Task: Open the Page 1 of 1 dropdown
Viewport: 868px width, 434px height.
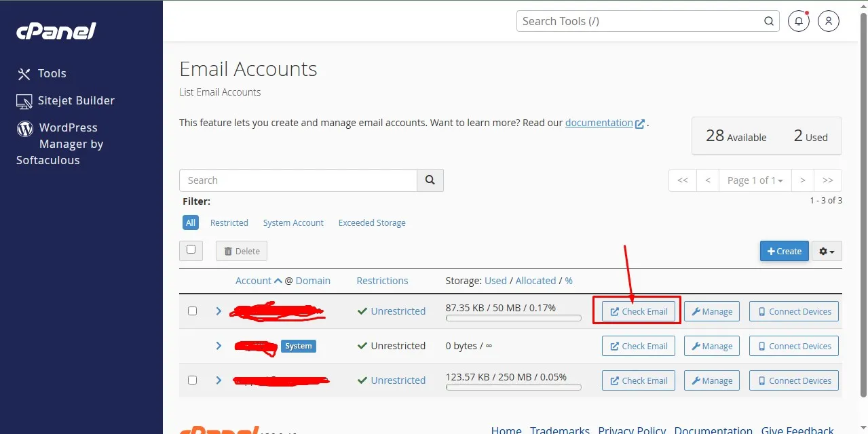Action: point(755,180)
